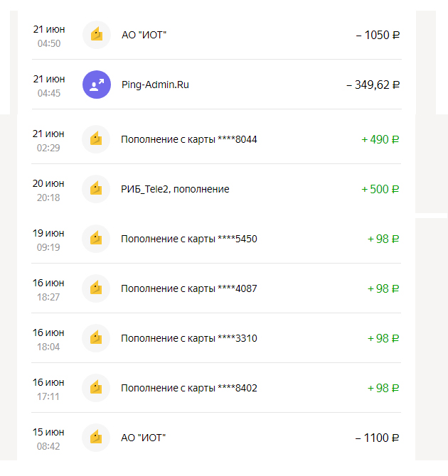Click the +500 ₽ top-up amount
448x476 pixels.
(380, 189)
